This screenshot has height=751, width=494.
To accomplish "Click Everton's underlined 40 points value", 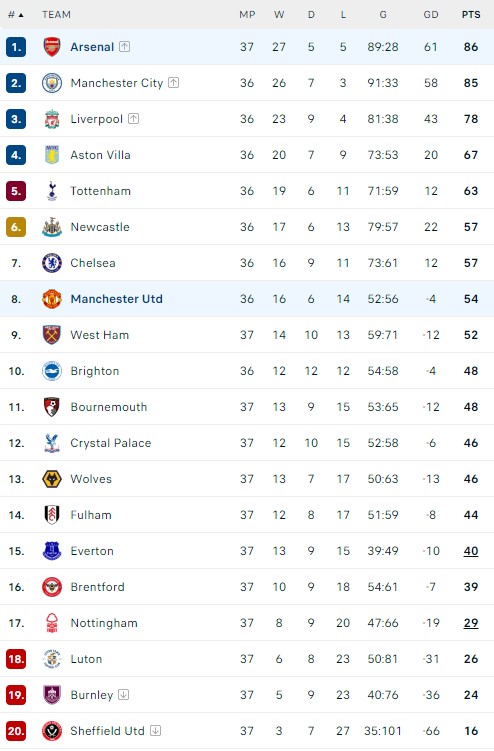I will [x=471, y=551].
